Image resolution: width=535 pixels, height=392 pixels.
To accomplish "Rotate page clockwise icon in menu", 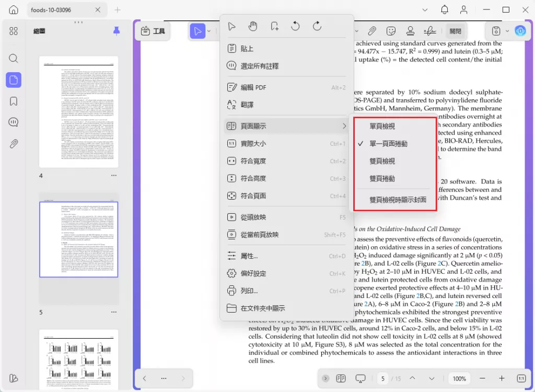I will click(317, 26).
